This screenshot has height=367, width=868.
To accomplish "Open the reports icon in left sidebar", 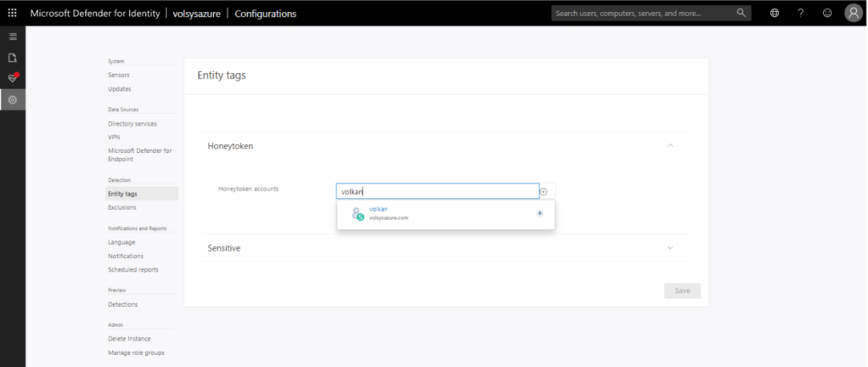I will [x=13, y=58].
